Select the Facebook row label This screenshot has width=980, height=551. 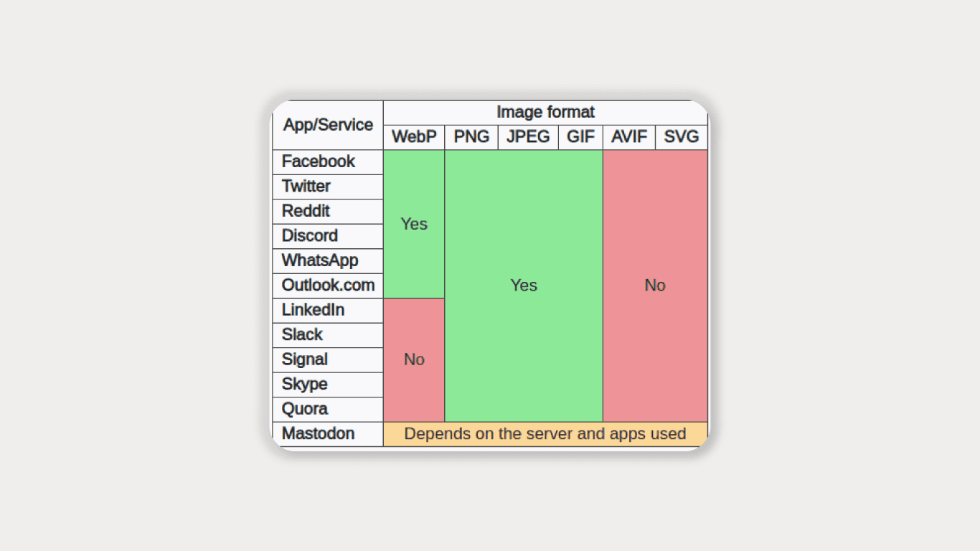point(328,162)
